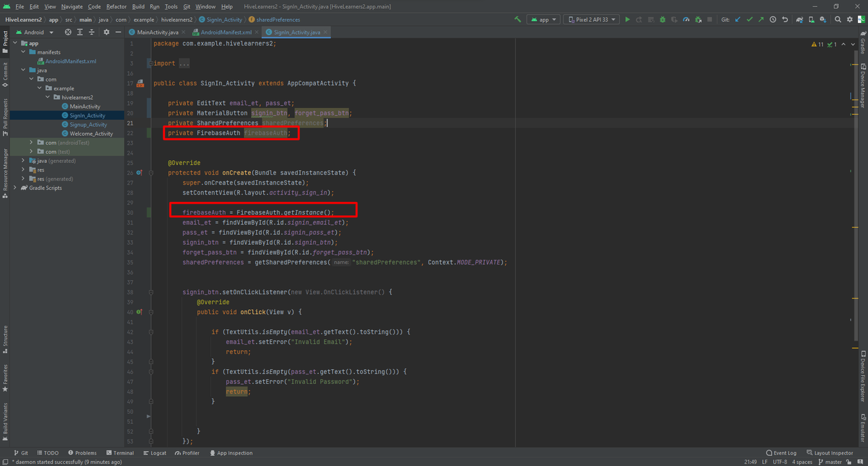Viewport: 868px width, 466px height.
Task: Expand the java (generated) folder
Action: tap(23, 161)
